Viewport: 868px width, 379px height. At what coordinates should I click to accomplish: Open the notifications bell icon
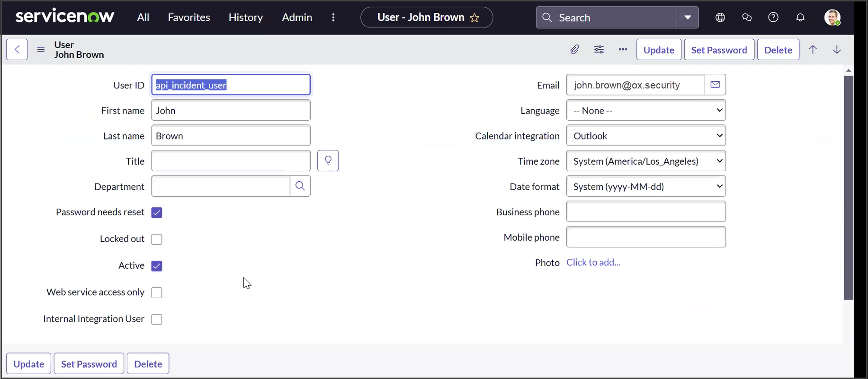pyautogui.click(x=800, y=18)
